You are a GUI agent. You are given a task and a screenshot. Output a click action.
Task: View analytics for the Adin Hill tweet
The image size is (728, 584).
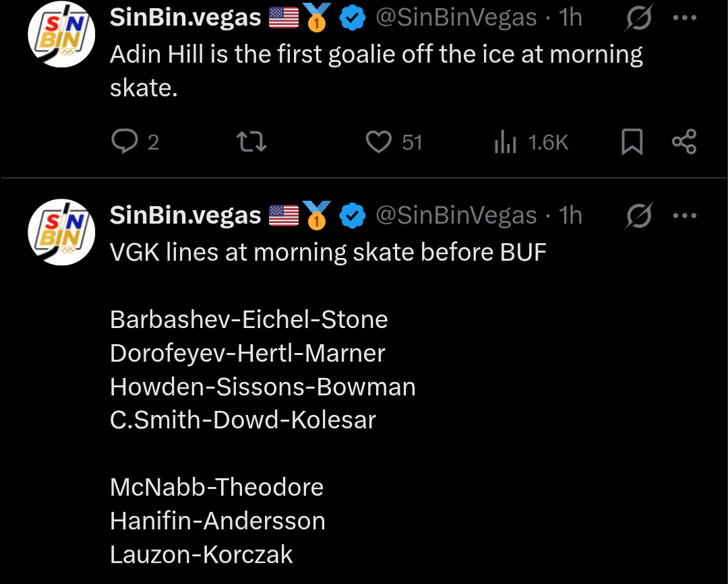(506, 142)
